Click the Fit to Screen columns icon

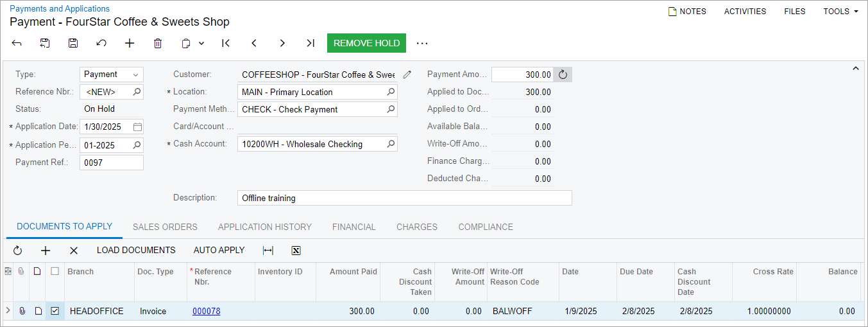click(x=268, y=250)
